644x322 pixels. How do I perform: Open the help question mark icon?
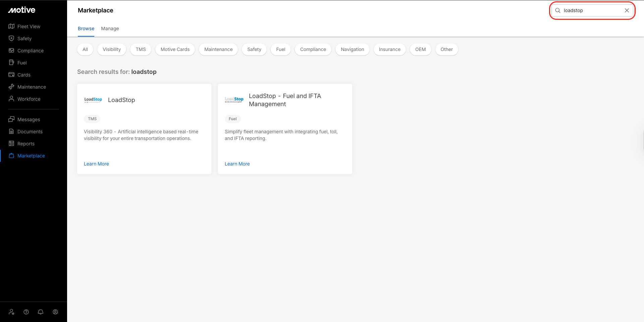(x=26, y=312)
